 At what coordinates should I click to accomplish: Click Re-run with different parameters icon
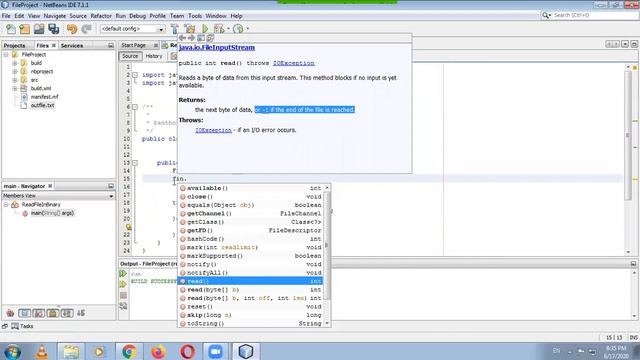[x=123, y=284]
